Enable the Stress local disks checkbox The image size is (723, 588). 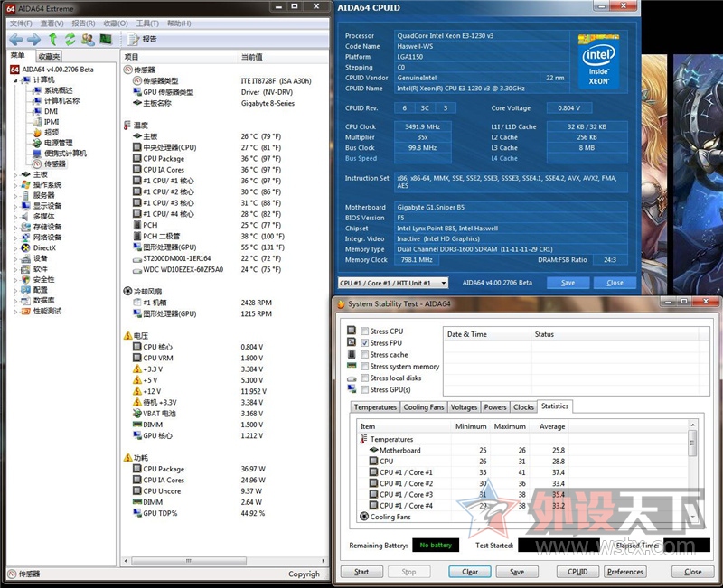pos(365,378)
